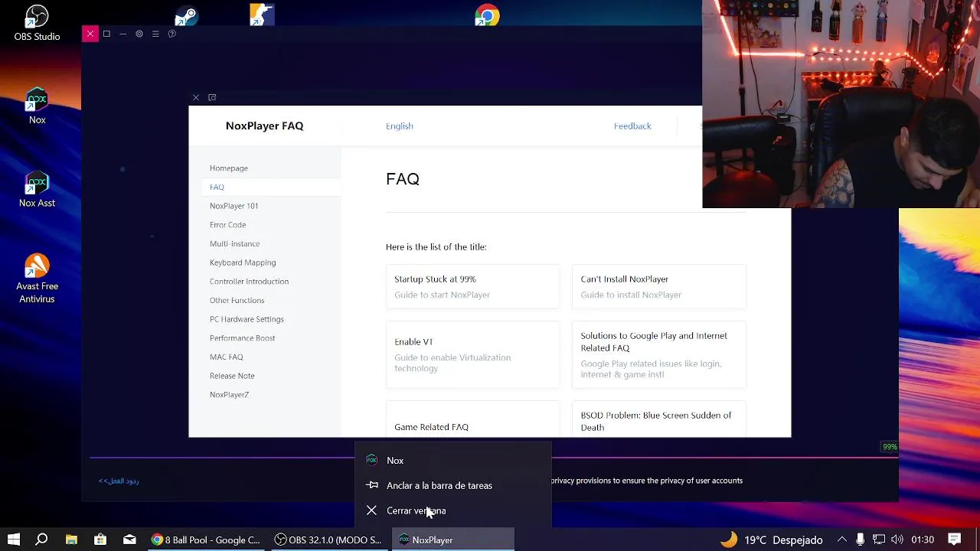Open the Nox desktop shortcut
The image size is (980, 551).
(x=37, y=106)
